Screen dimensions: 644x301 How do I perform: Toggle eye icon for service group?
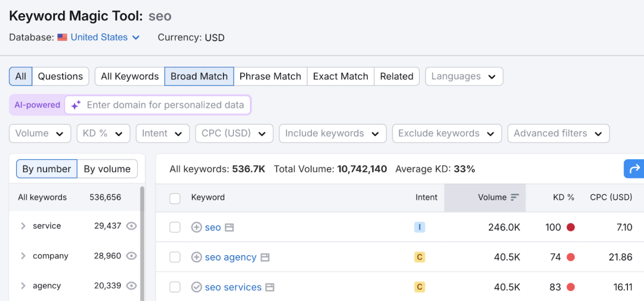tap(132, 226)
